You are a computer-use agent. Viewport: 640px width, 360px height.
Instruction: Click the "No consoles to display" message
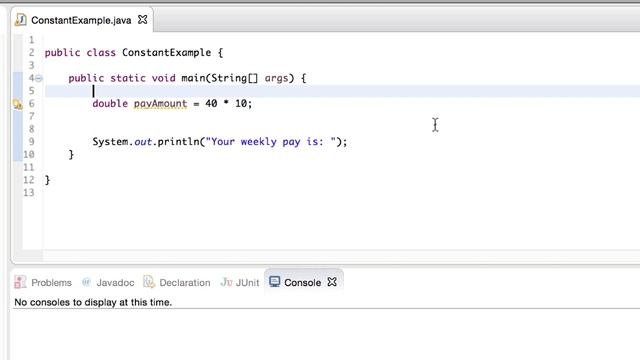pos(93,302)
